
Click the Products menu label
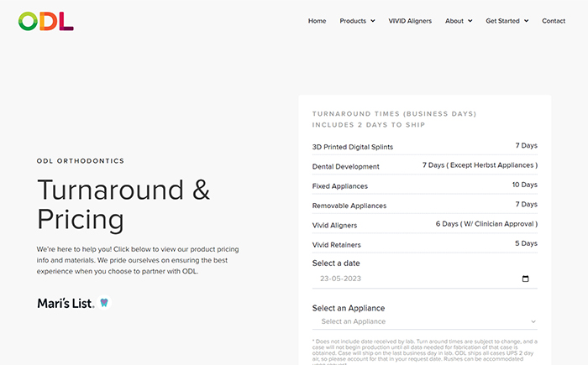point(353,21)
